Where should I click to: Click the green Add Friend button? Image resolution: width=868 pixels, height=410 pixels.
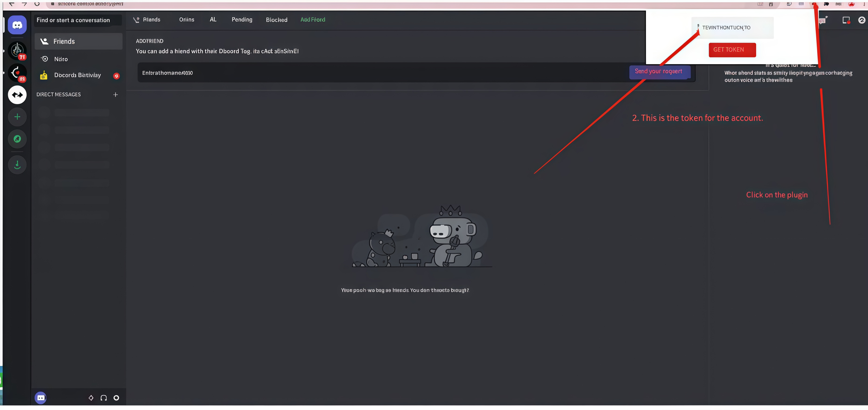click(x=312, y=19)
